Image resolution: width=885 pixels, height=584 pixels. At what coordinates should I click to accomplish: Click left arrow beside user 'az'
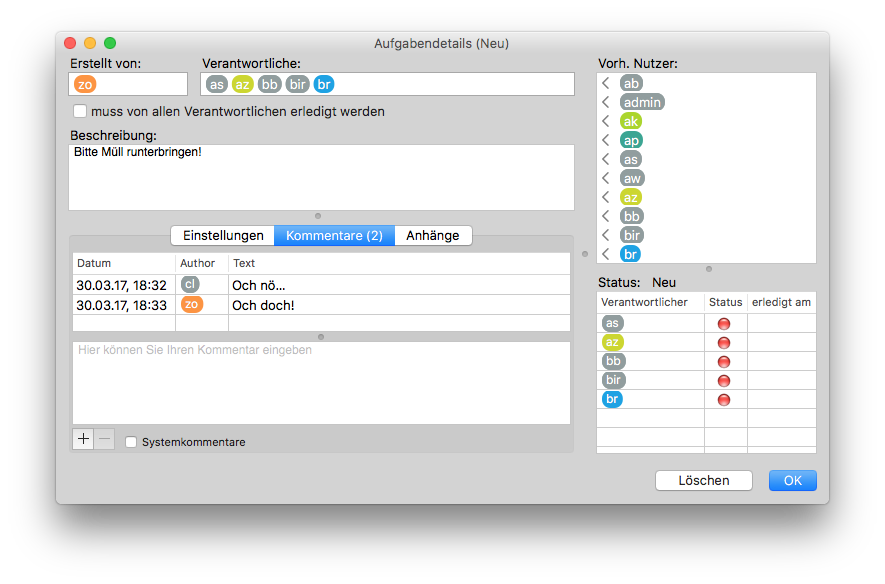pos(606,197)
